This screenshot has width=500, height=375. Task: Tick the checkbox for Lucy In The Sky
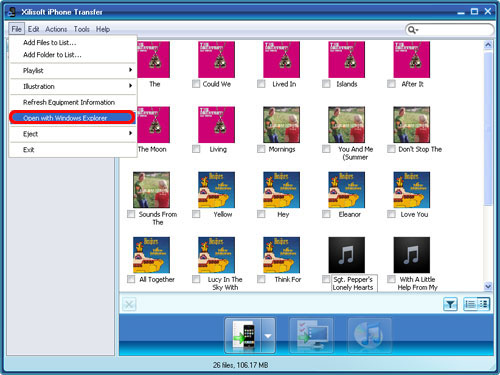[196, 279]
